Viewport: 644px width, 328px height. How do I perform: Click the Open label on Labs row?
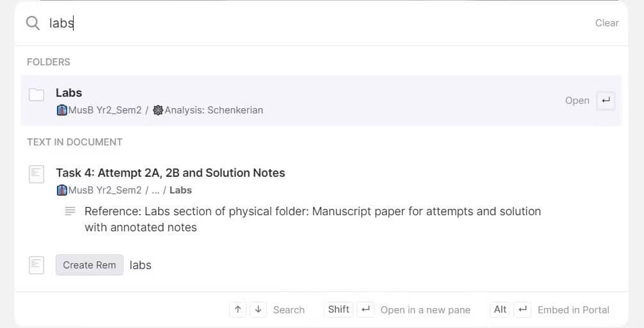click(577, 101)
